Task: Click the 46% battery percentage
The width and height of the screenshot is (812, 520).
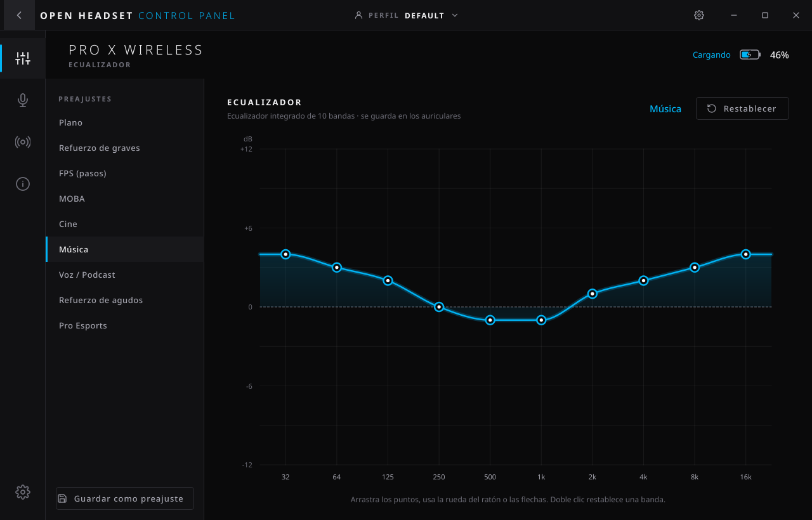Action: click(780, 55)
